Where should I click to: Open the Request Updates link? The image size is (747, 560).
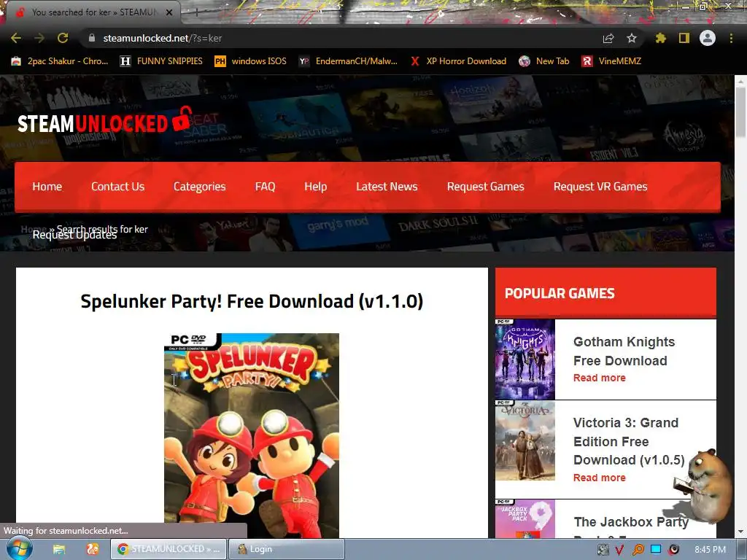(x=74, y=236)
